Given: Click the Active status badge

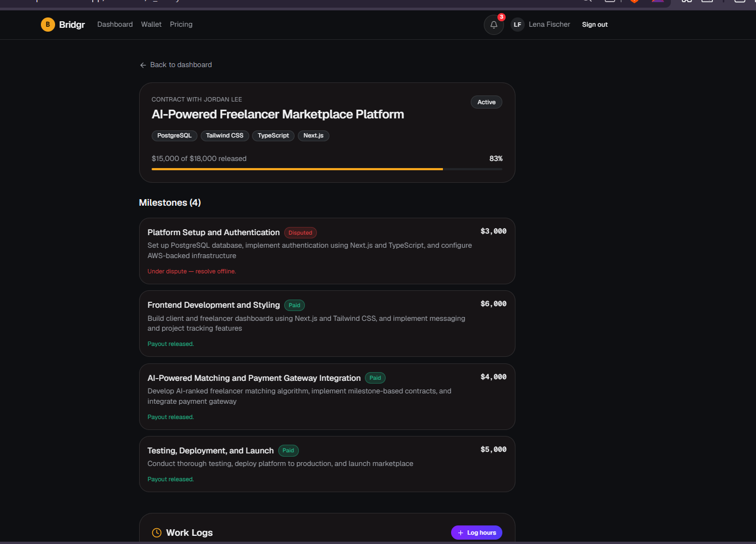Looking at the screenshot, I should pos(487,102).
